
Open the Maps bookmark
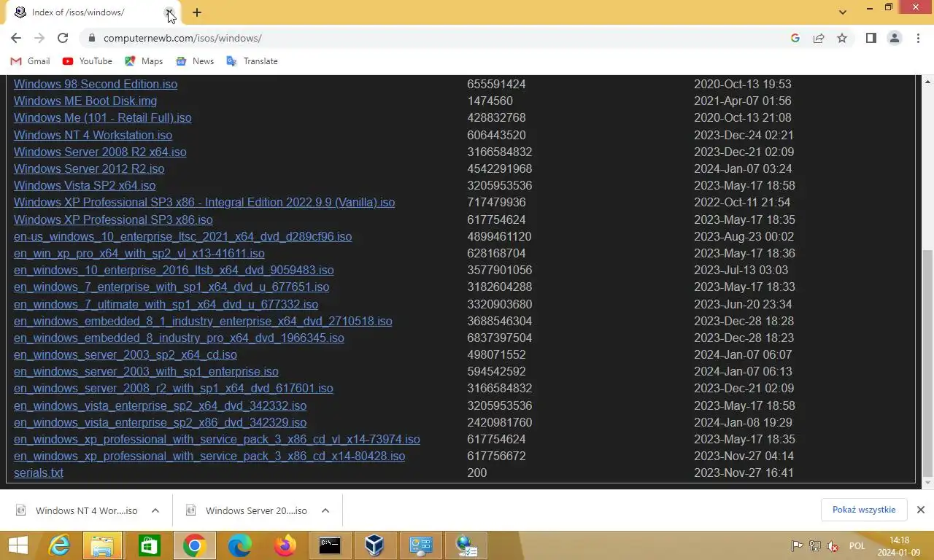[x=144, y=61]
